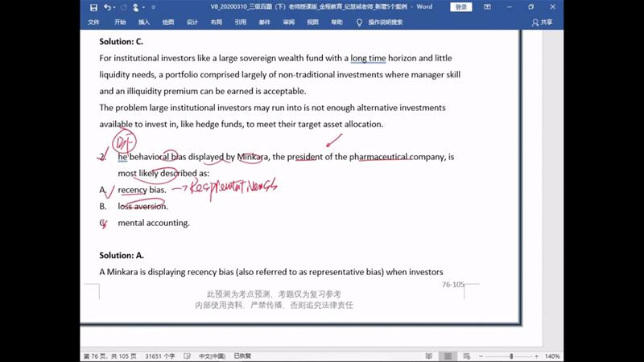This screenshot has width=644, height=362.
Task: Open the 文件 (File) tab
Action: tap(93, 23)
